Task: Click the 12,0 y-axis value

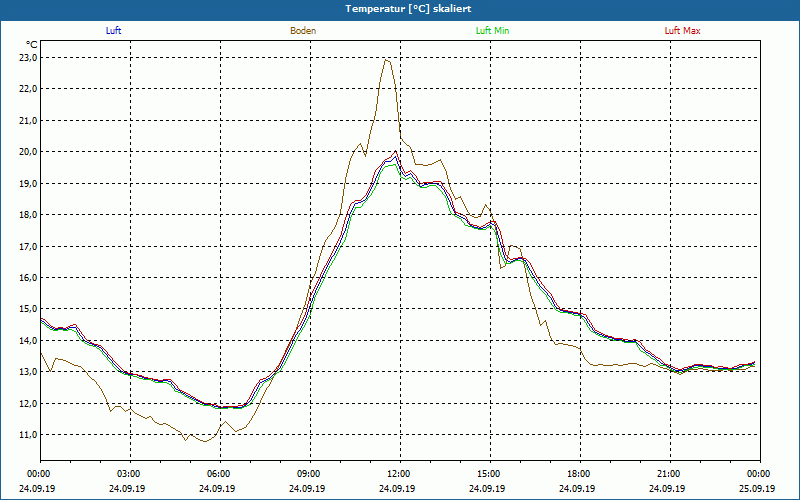Action: click(29, 404)
